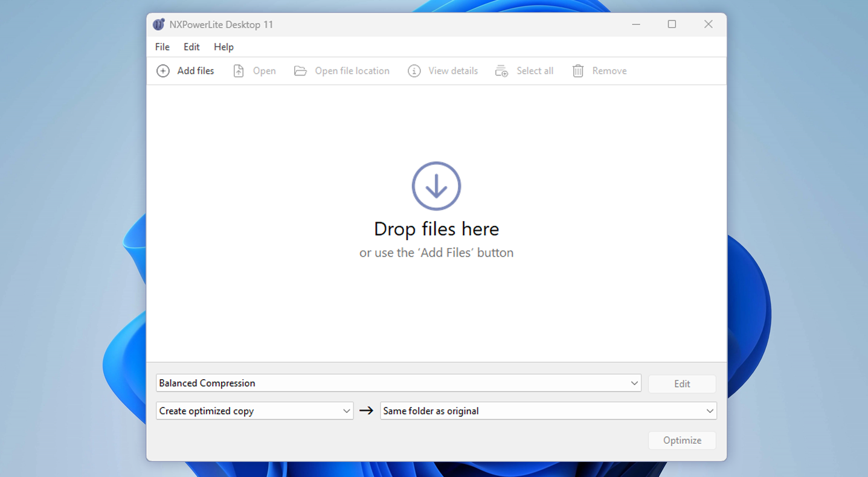Click the Open file location folder icon
This screenshot has width=868, height=477.
click(x=300, y=71)
